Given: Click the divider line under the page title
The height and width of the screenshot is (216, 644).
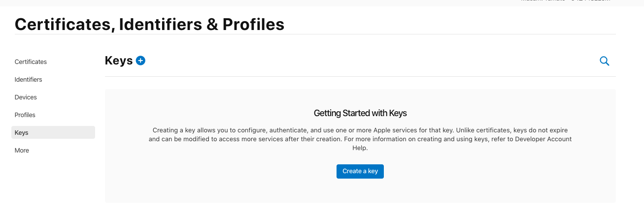Looking at the screenshot, I should click(315, 34).
